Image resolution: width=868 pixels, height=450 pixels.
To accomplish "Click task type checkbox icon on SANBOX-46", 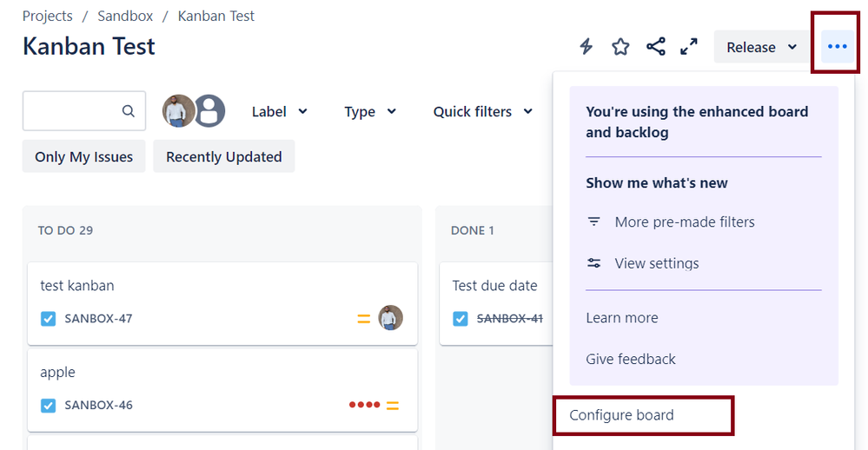I will pyautogui.click(x=49, y=405).
